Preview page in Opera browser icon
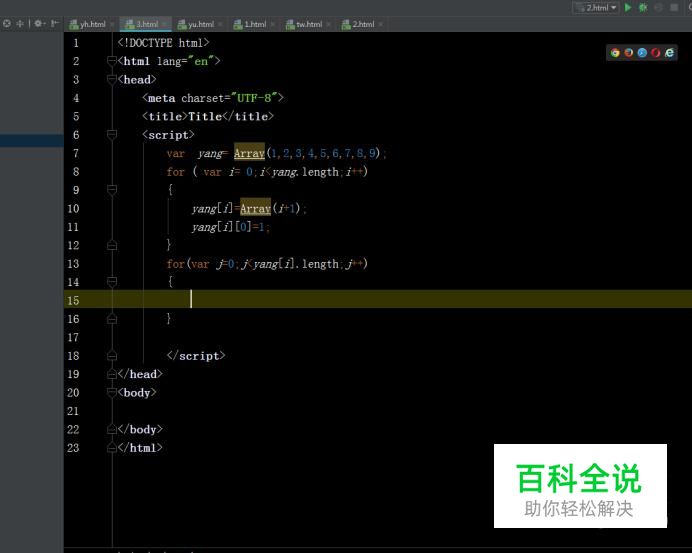 point(656,53)
